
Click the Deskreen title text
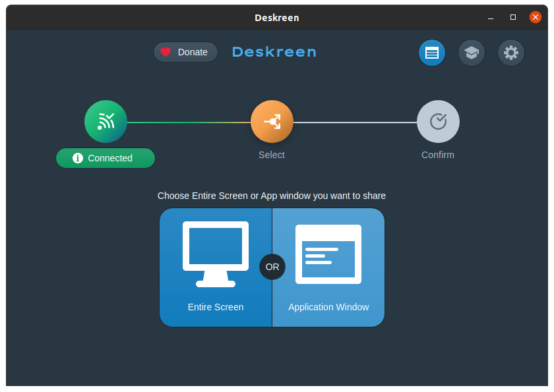[x=274, y=51]
